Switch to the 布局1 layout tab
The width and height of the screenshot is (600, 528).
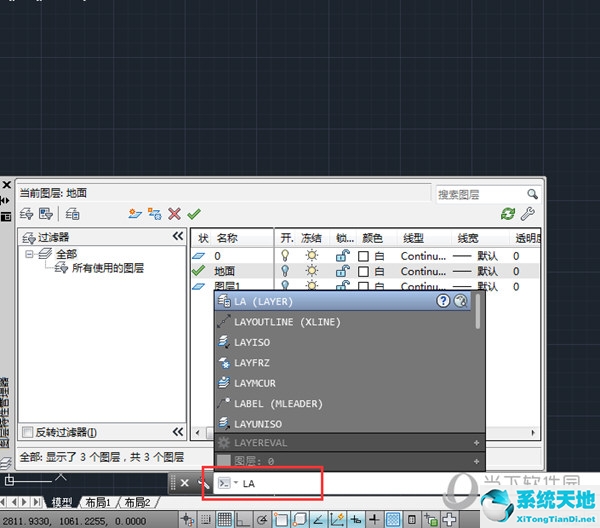click(x=98, y=502)
